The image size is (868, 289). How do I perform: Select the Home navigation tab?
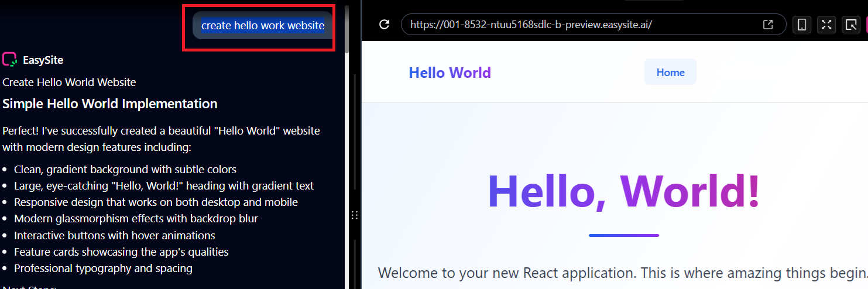670,72
